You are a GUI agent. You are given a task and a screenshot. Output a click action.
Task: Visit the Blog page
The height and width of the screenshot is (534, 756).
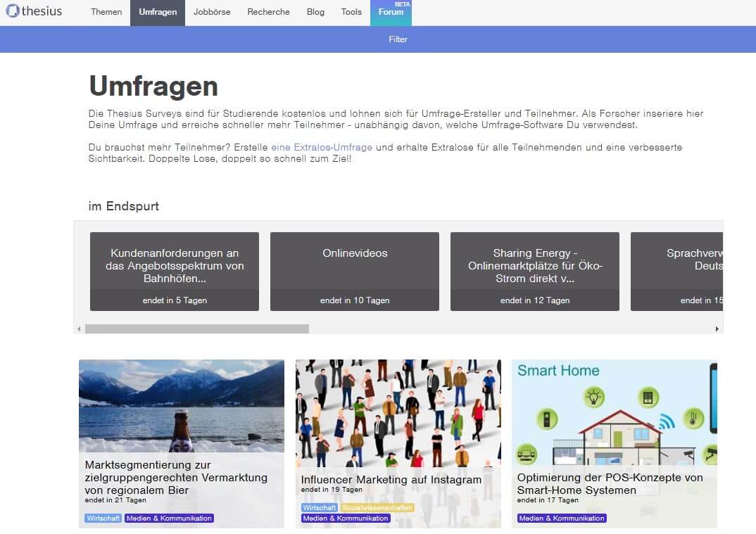pos(315,12)
